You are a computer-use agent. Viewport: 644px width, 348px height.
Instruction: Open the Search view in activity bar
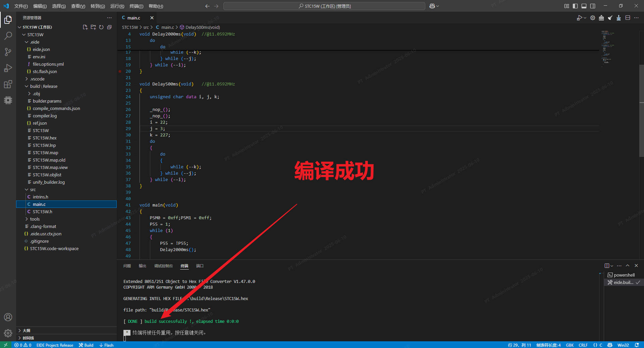(8, 36)
